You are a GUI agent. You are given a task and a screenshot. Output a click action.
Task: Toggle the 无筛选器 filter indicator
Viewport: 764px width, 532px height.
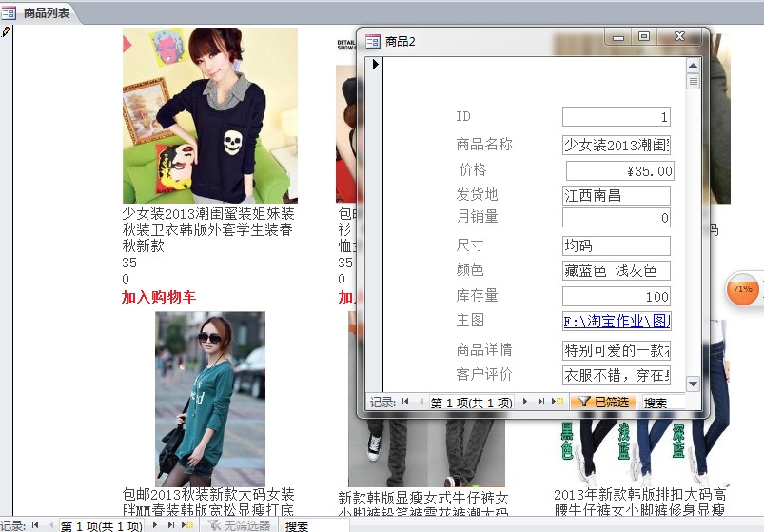click(x=237, y=525)
